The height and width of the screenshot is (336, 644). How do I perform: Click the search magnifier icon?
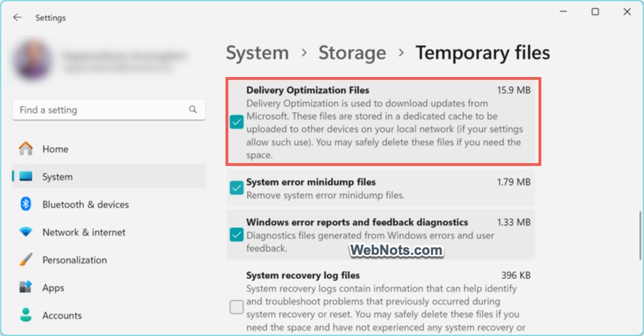click(x=193, y=110)
